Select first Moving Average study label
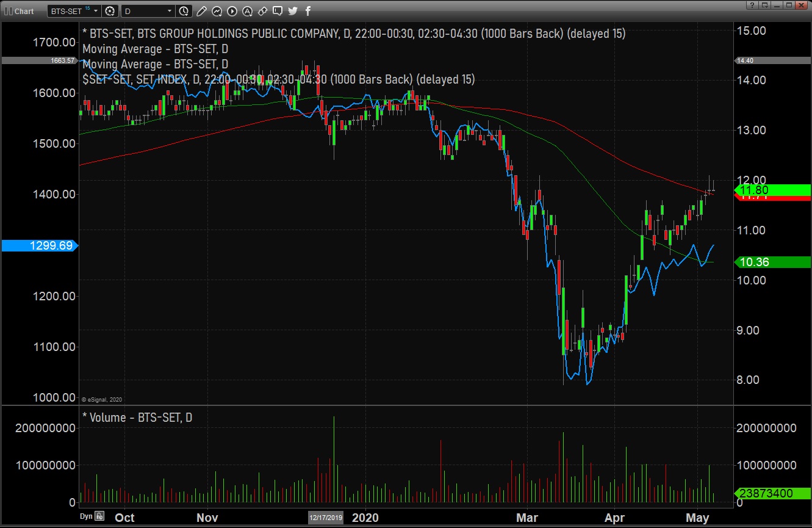 [x=155, y=49]
